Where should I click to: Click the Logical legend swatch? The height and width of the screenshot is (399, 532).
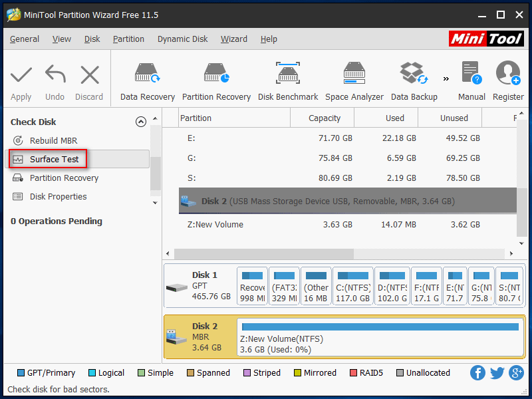point(92,373)
